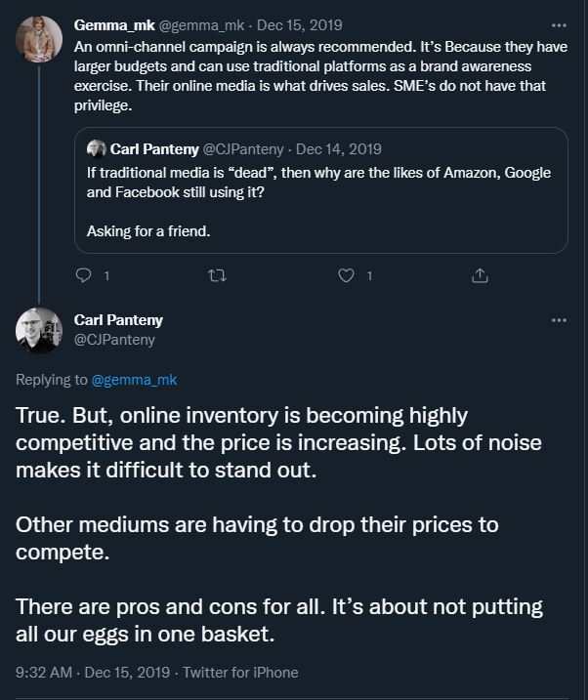
Task: Click Carl Panteny name in quoted tweet
Action: click(153, 149)
